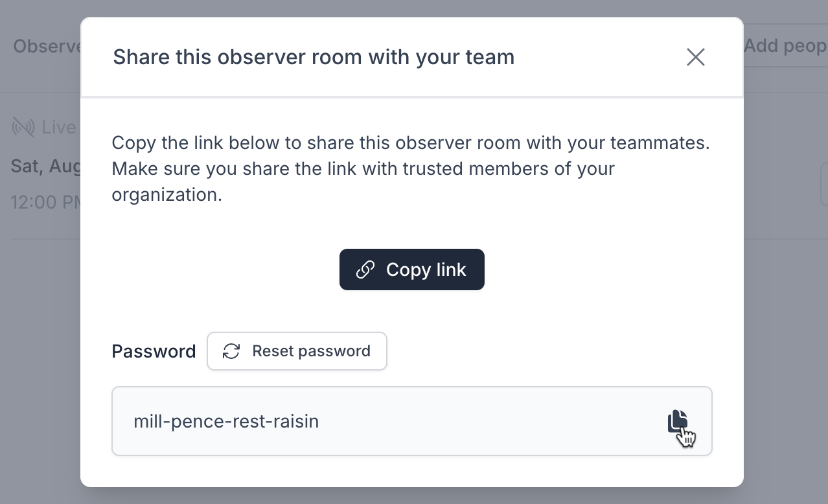The width and height of the screenshot is (828, 504).
Task: Click the Password label
Action: point(154,351)
